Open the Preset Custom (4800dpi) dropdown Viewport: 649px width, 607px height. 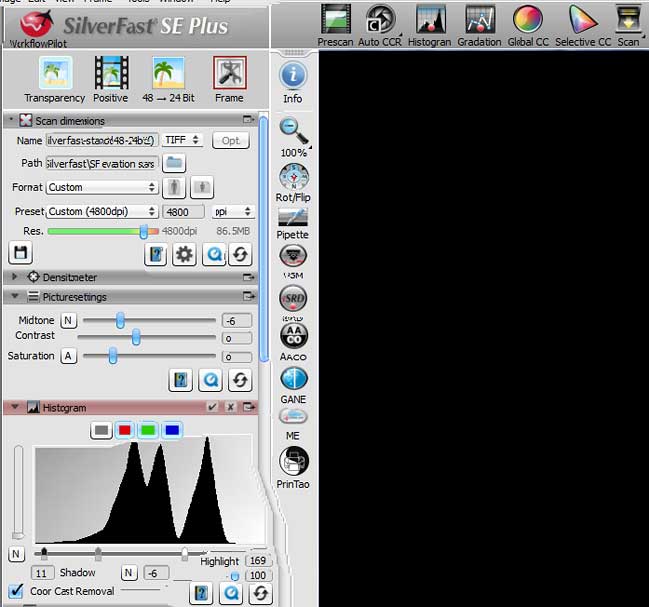coord(102,212)
